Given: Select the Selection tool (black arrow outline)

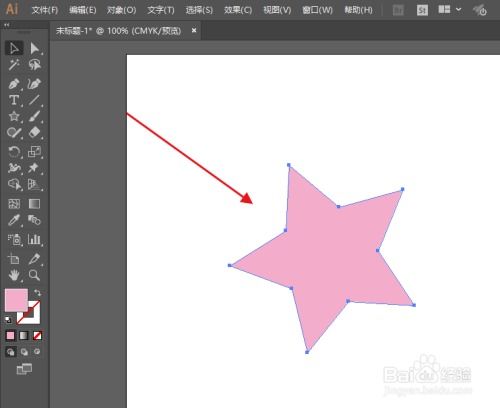Looking at the screenshot, I should tap(14, 48).
